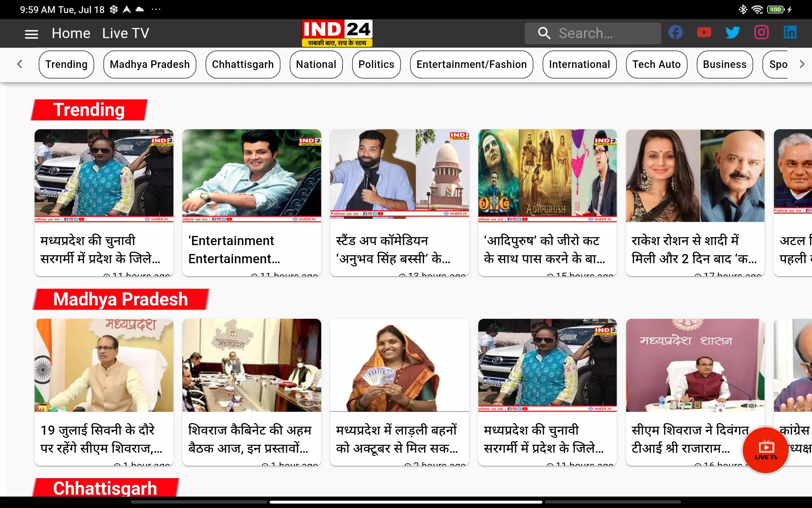
Task: Open 'शिवराज कैबिनेट की अहम बैठक' headline
Action: pyautogui.click(x=250, y=439)
